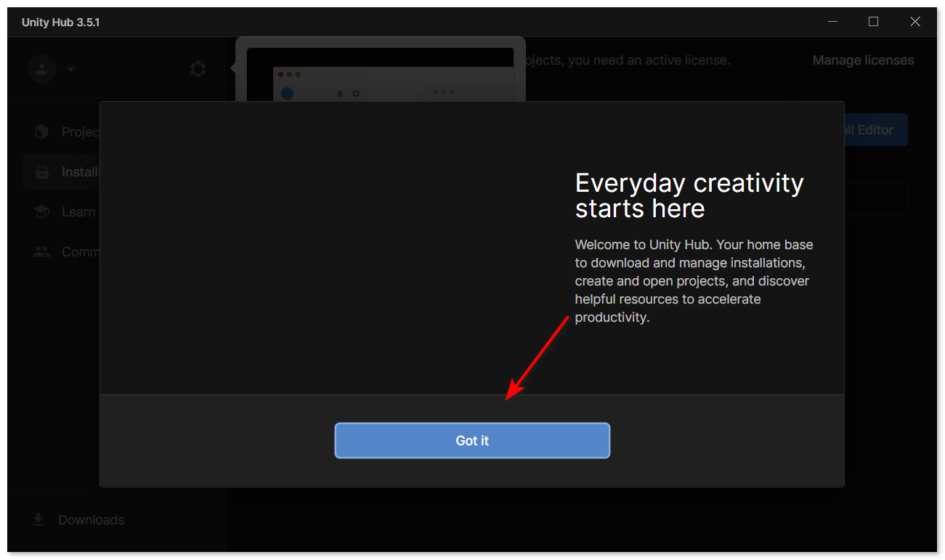Open the Manage licenses page
Viewport: 945px width, 560px height.
(863, 60)
